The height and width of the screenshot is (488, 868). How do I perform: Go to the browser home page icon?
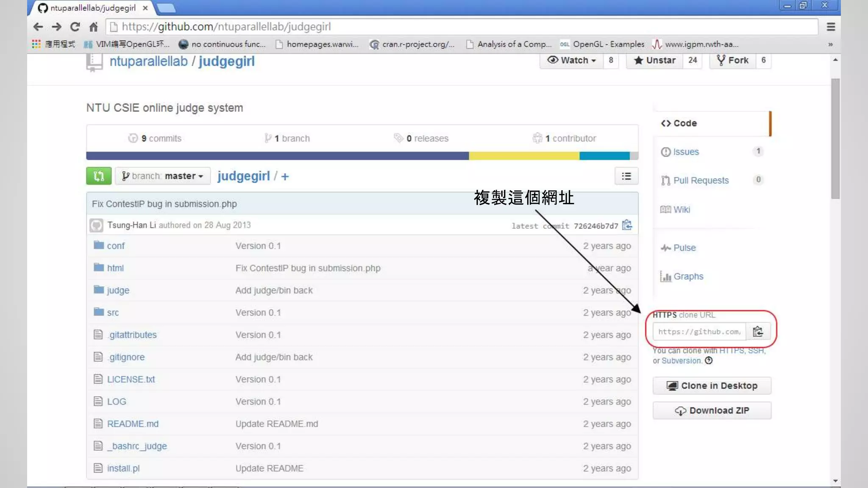pos(94,27)
